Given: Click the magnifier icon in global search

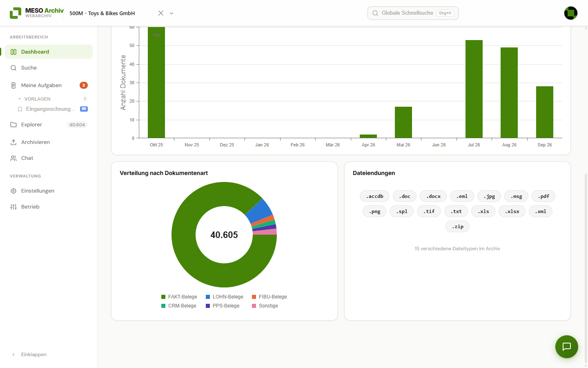Looking at the screenshot, I should (375, 13).
